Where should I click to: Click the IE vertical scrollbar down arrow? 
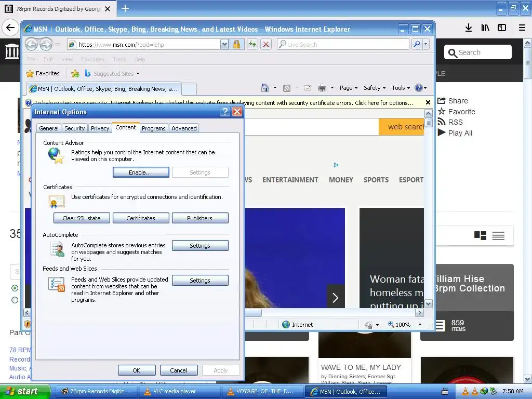428,303
